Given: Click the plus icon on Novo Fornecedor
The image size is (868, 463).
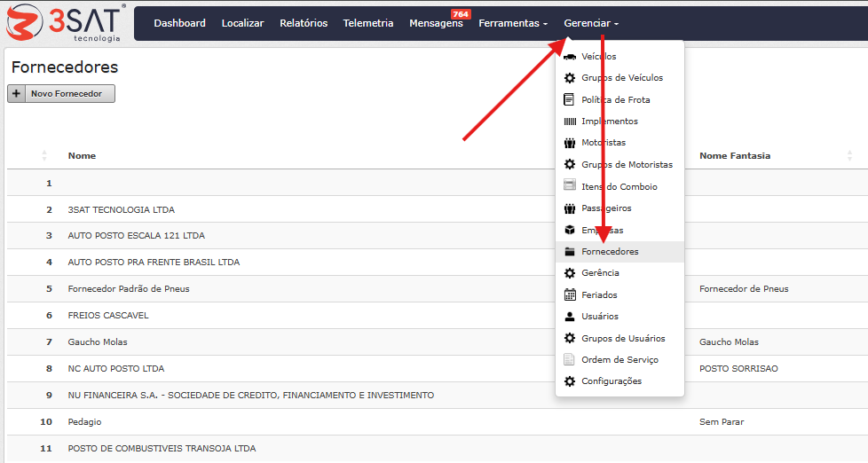Looking at the screenshot, I should (x=16, y=93).
